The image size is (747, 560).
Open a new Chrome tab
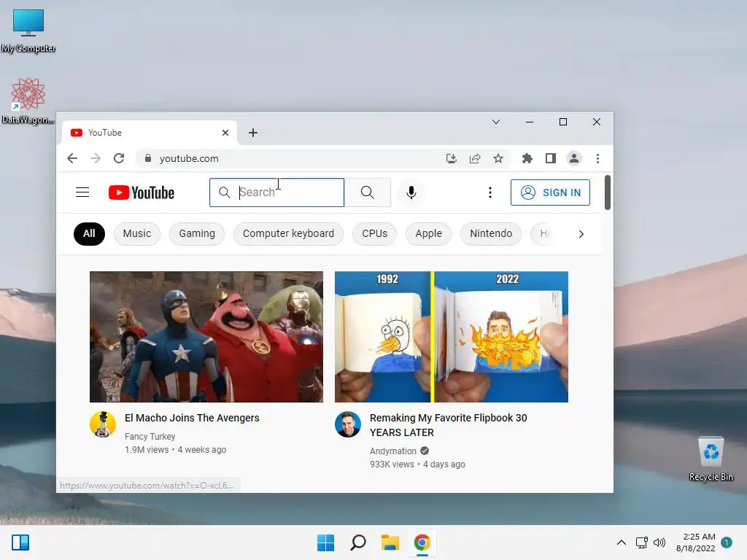tap(253, 133)
